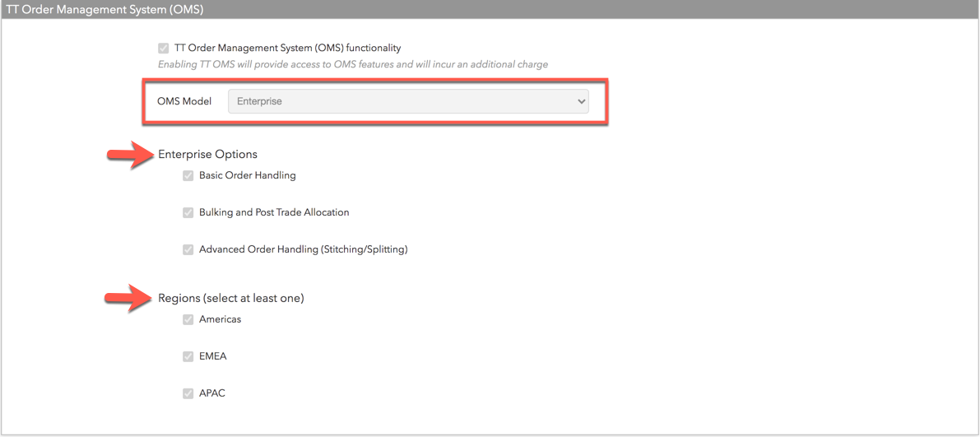Click the Enterprise Options heading
This screenshot has width=980, height=437.
coord(207,154)
